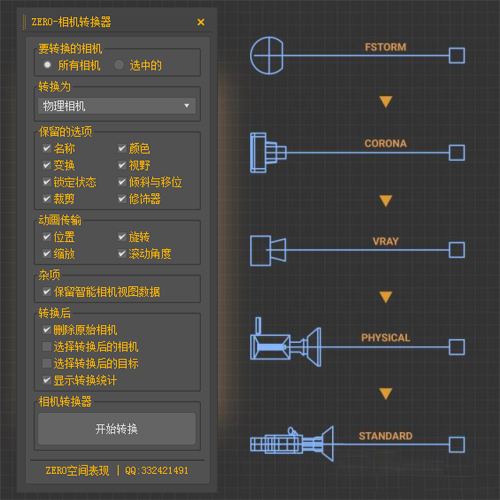Select the 选中的 radio button
The width and height of the screenshot is (500, 500).
119,65
